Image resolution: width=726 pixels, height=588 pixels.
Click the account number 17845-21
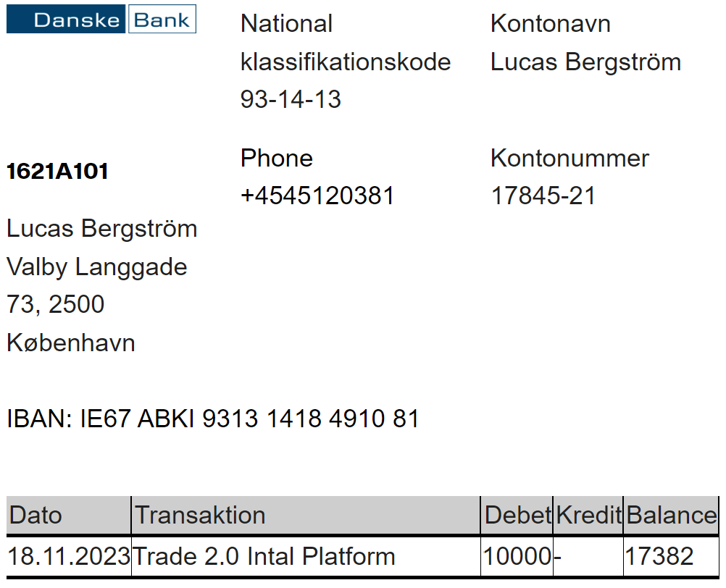point(543,196)
